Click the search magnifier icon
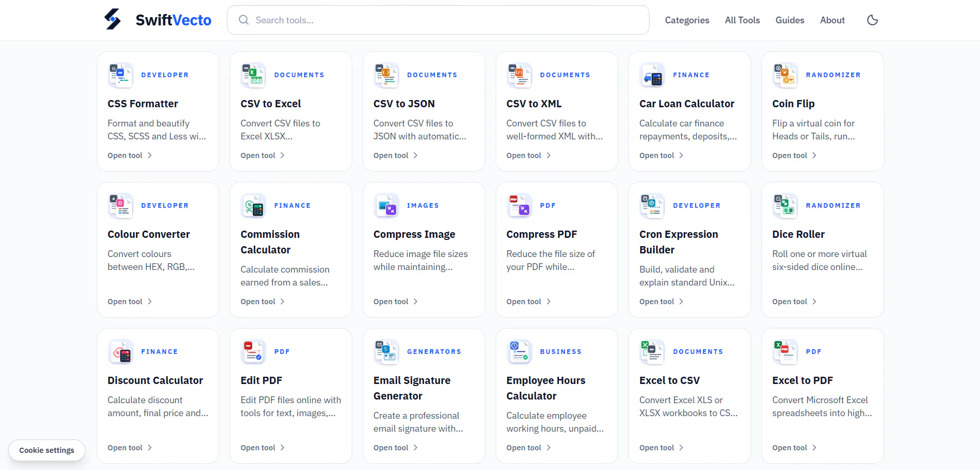Viewport: 980px width, 470px height. pos(243,20)
